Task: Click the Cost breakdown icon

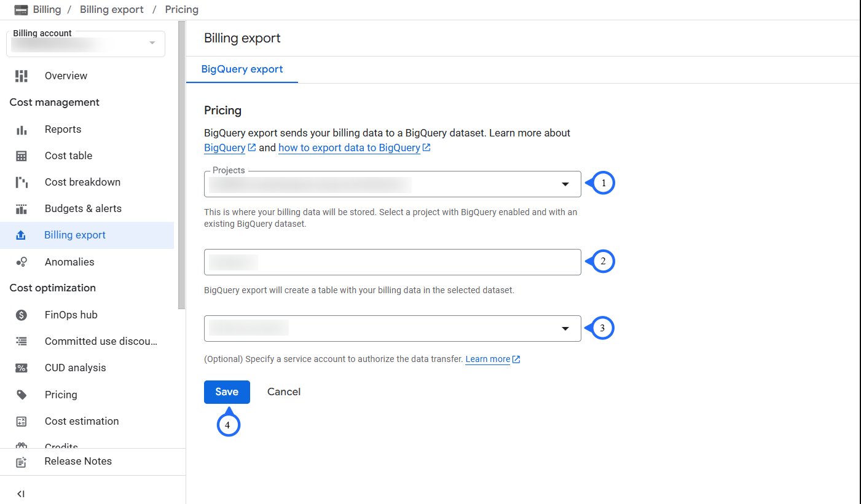Action: 22,183
